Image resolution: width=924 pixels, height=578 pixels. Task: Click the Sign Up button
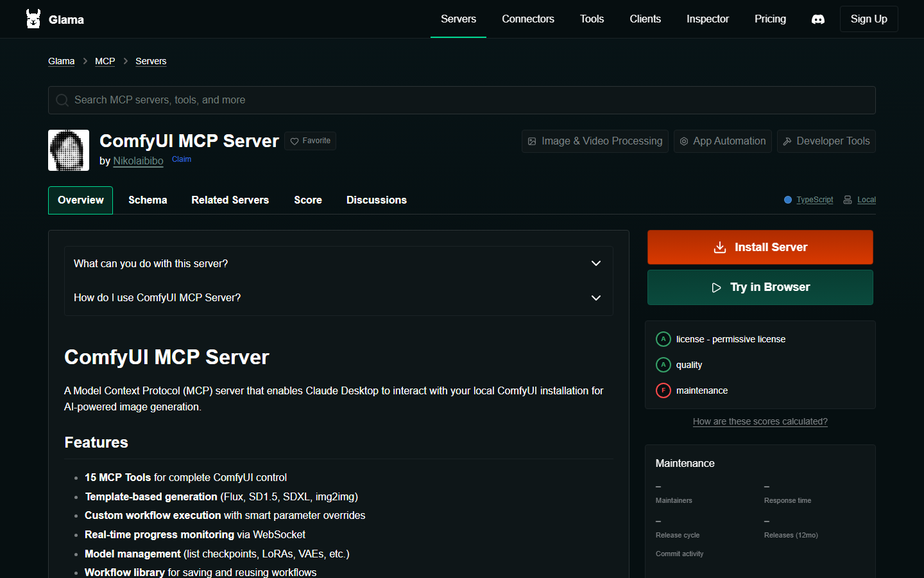(869, 19)
